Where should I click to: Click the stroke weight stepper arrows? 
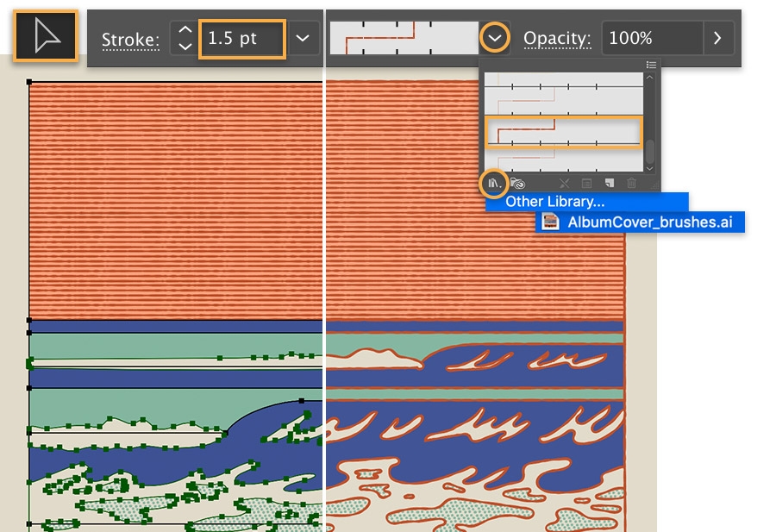pos(185,38)
